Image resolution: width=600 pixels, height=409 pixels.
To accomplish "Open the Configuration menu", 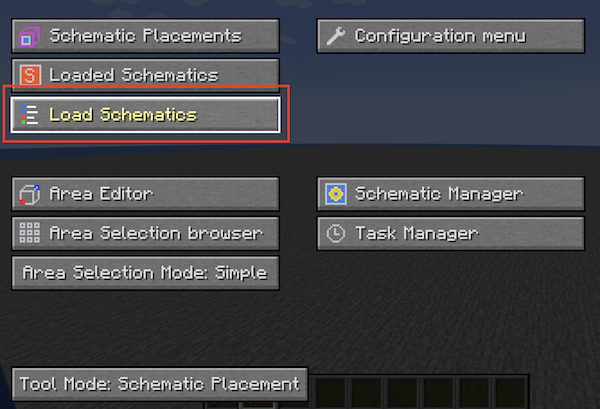I will click(x=451, y=36).
